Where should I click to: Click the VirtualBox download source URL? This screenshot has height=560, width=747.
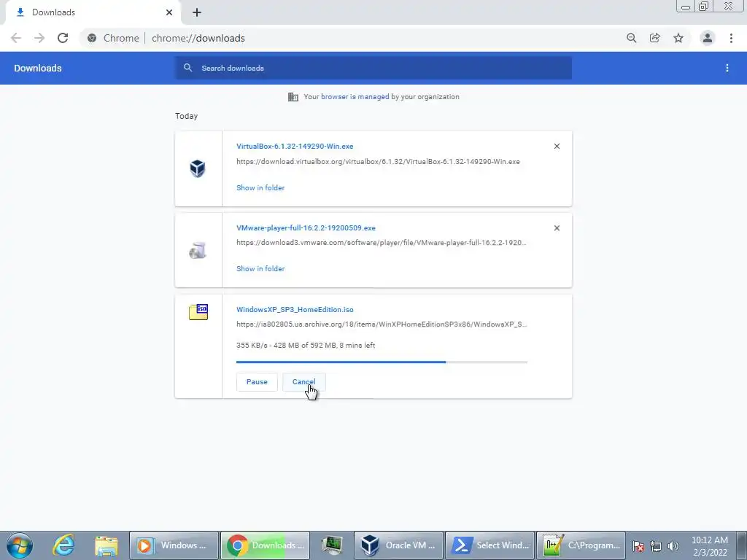(379, 161)
